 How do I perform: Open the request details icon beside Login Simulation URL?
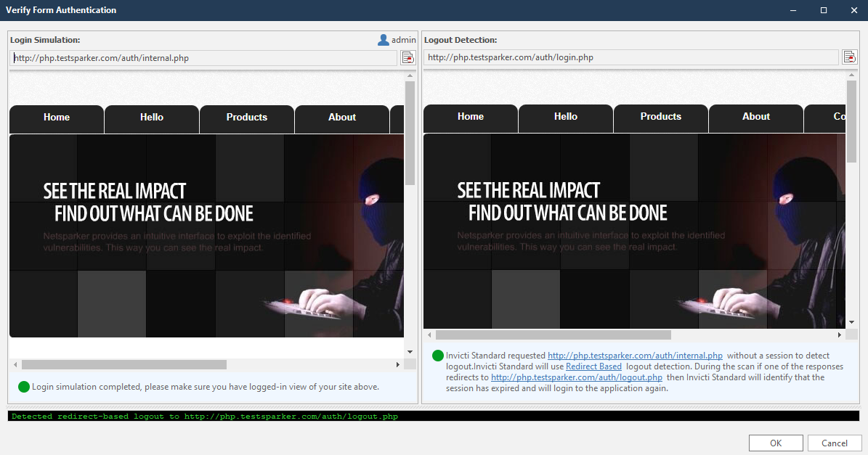coord(407,58)
